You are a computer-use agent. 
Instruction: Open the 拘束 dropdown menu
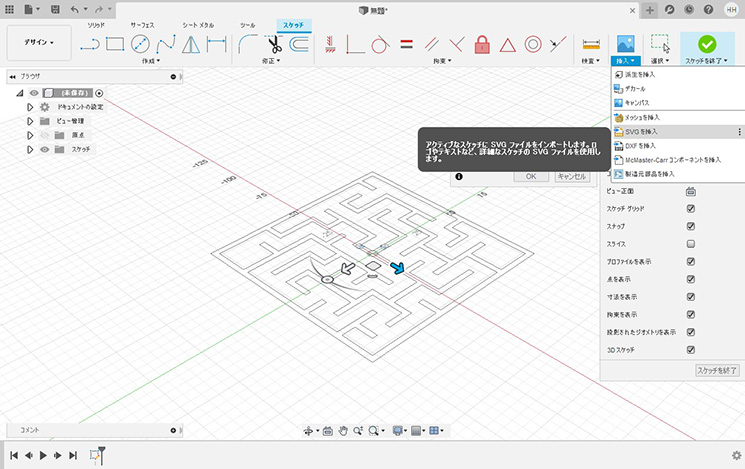click(442, 61)
